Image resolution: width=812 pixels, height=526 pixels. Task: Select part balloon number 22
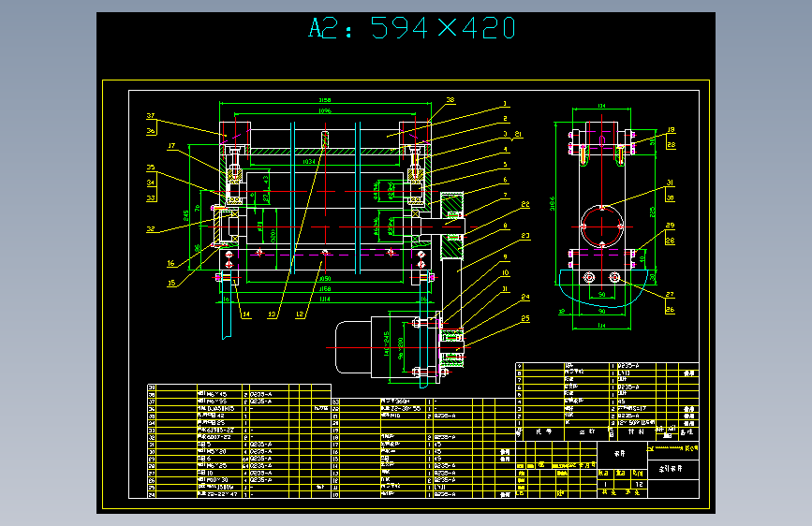coord(525,204)
